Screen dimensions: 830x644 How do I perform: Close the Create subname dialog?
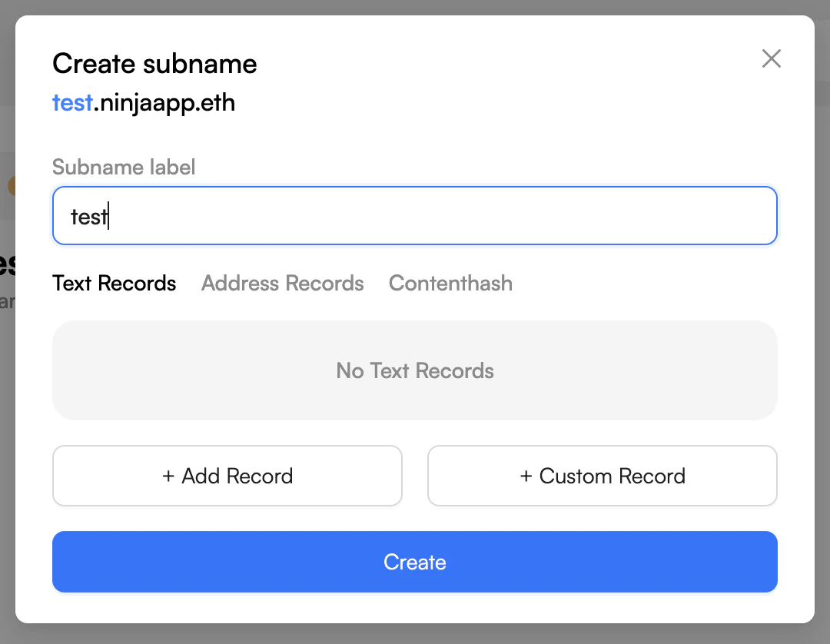click(772, 58)
